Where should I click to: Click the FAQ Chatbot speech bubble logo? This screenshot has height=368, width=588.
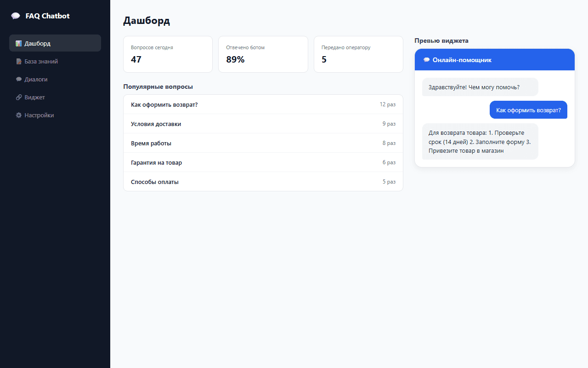[16, 16]
